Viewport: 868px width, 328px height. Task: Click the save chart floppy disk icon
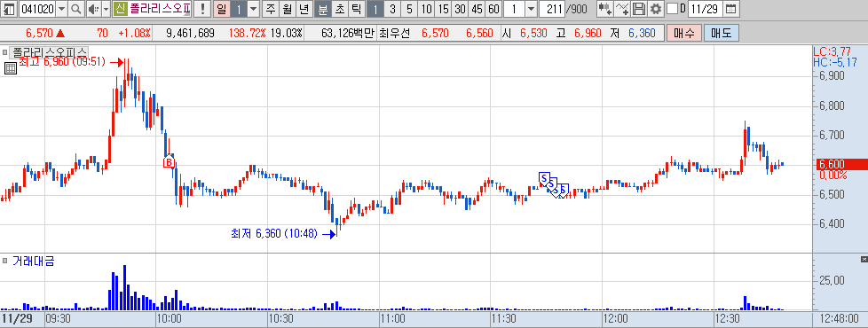point(639,9)
